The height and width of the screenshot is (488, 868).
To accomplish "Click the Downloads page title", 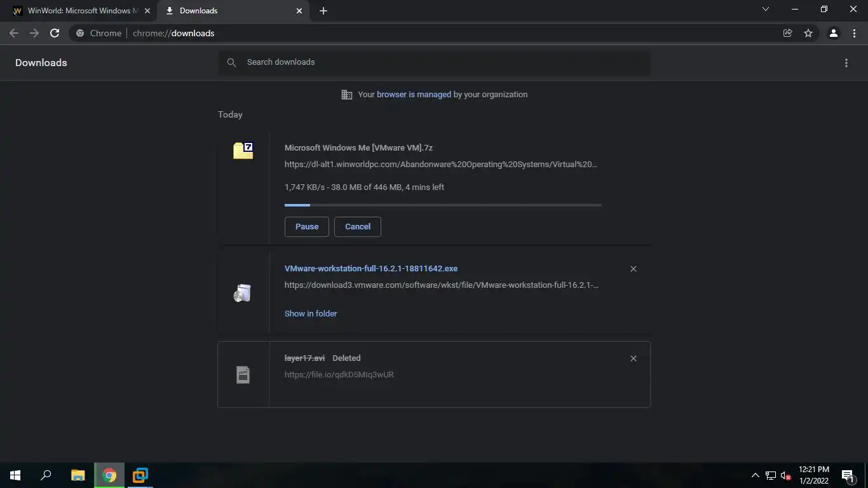I will tap(41, 63).
